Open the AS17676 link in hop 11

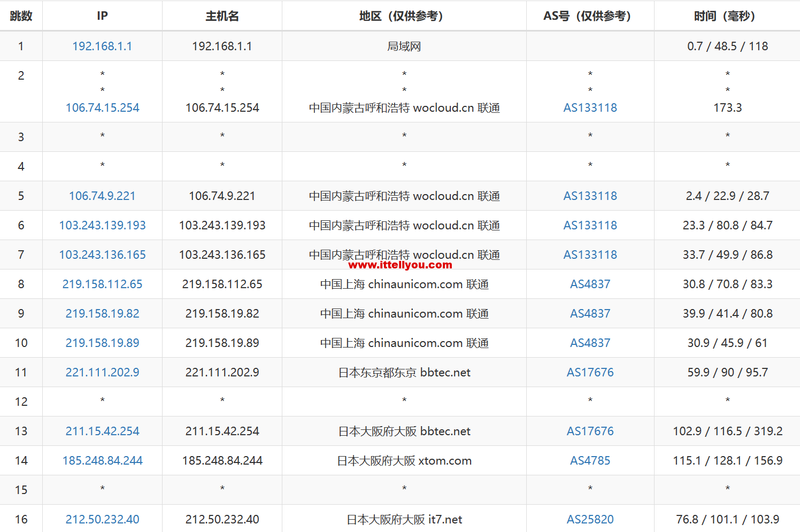pyautogui.click(x=590, y=373)
